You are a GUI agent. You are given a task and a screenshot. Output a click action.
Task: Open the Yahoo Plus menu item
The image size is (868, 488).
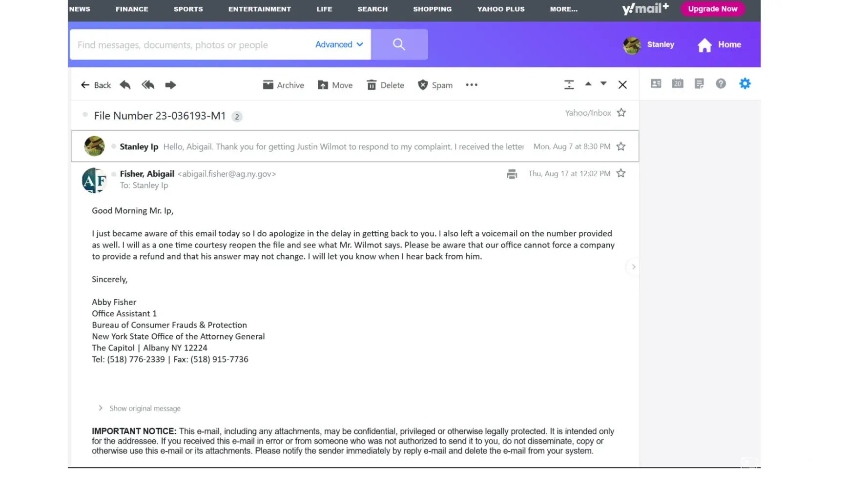pyautogui.click(x=501, y=9)
